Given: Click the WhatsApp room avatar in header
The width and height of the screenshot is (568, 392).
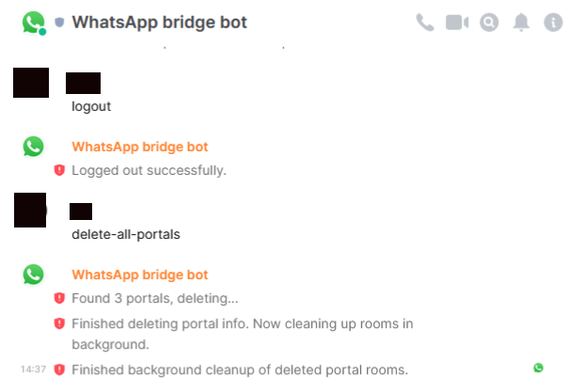Looking at the screenshot, I should tap(33, 23).
